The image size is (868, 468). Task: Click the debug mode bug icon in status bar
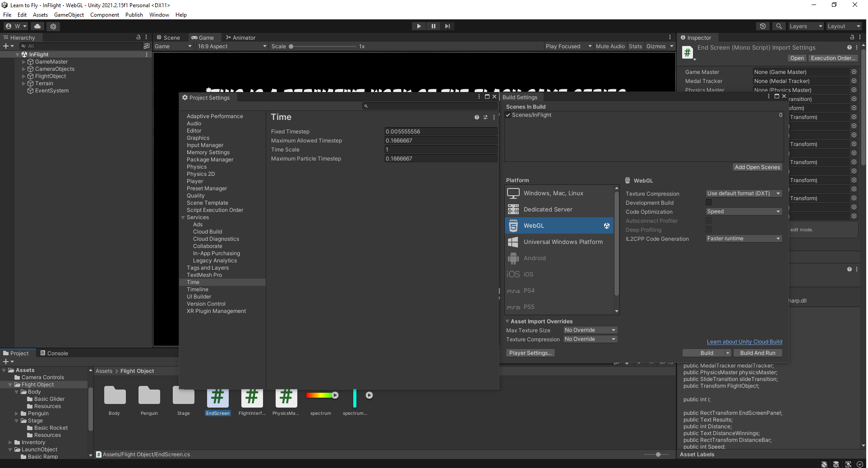coord(824,464)
